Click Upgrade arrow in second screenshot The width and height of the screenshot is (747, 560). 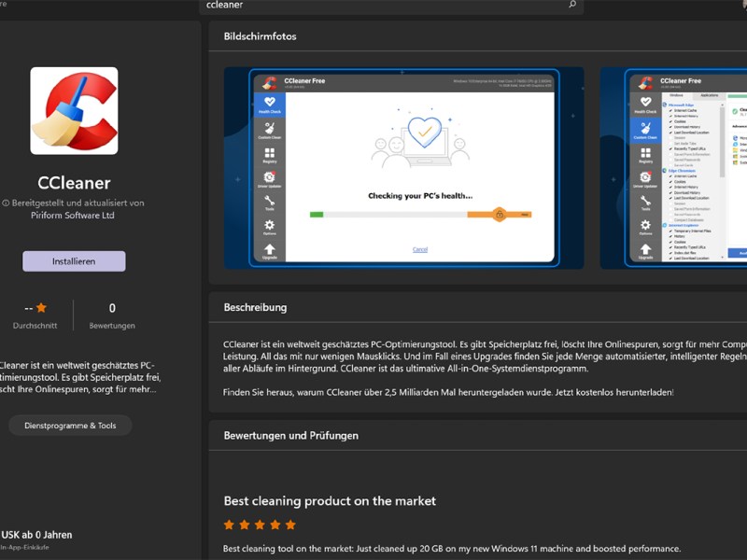click(x=645, y=251)
